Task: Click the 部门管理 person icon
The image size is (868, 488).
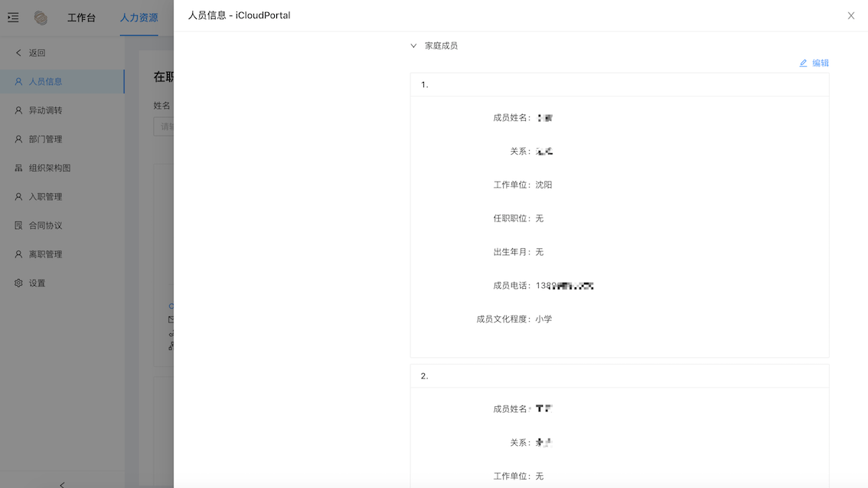Action: coord(18,139)
